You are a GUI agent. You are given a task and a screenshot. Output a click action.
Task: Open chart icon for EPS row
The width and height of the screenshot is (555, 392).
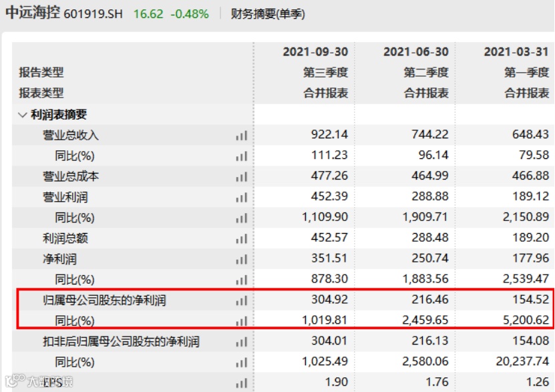(241, 383)
